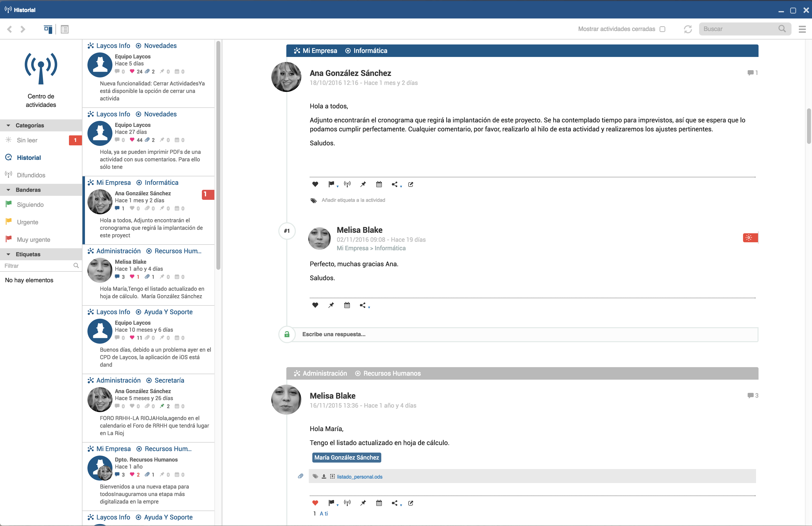Open share dropdown on Recursos Humanos activity
Viewport: 812px width, 526px height.
tap(397, 503)
